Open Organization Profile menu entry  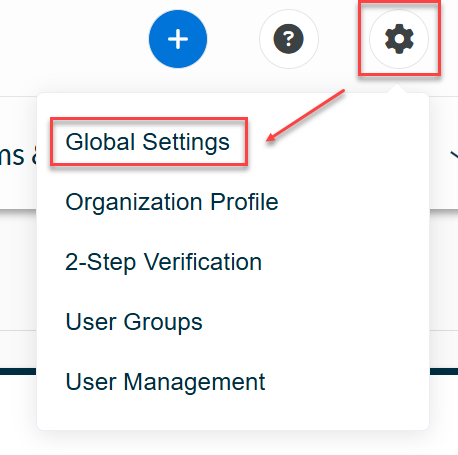(172, 202)
